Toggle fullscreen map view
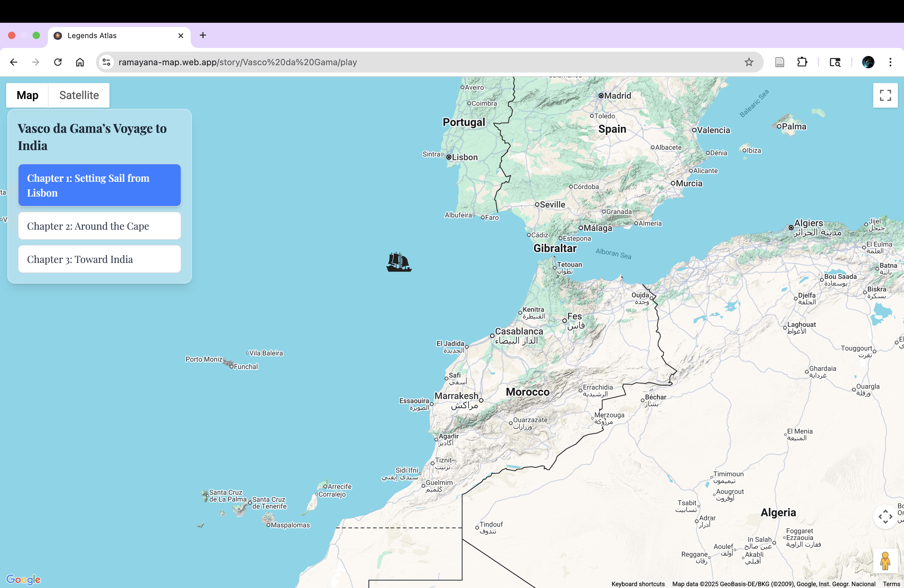The image size is (904, 588). (x=885, y=95)
